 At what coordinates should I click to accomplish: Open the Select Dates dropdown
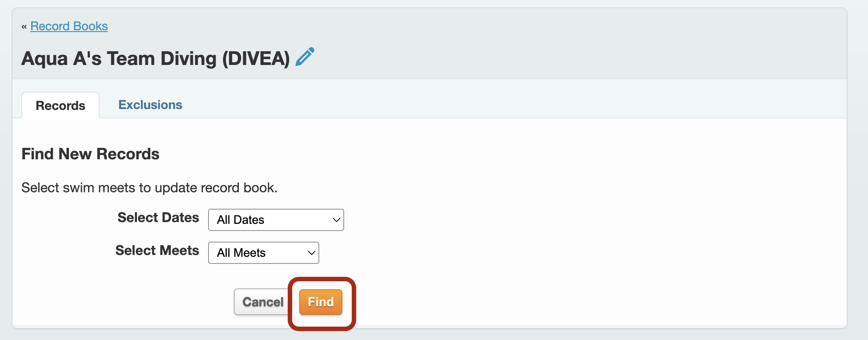(x=276, y=220)
